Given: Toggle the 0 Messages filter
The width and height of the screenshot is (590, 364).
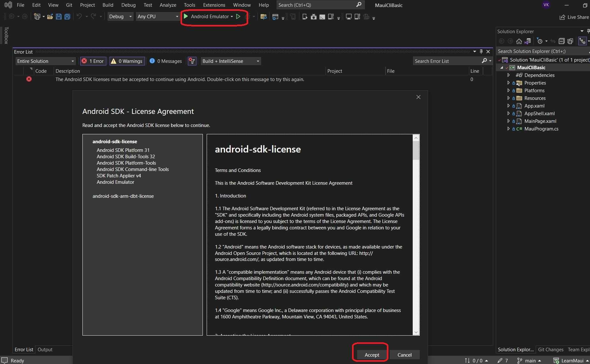Looking at the screenshot, I should pos(166,61).
